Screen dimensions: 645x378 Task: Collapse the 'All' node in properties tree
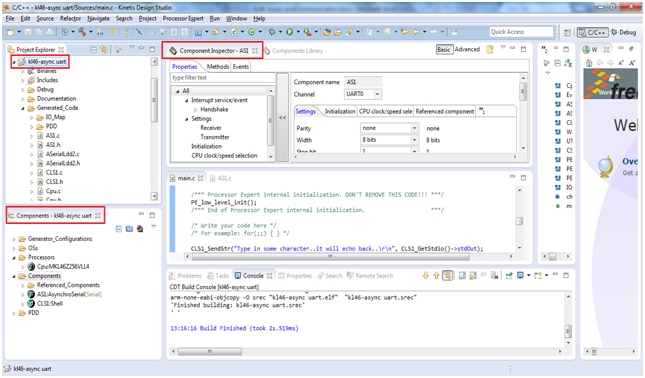tap(178, 91)
